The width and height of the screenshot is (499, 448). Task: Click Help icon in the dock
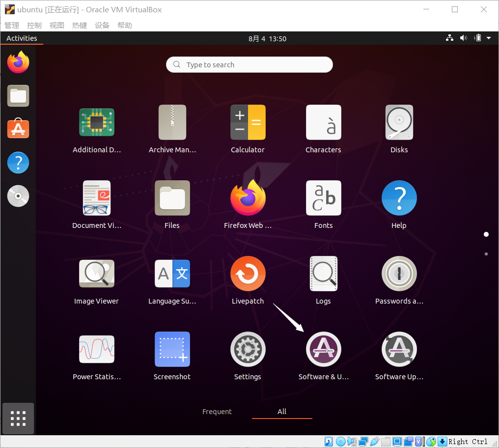tap(18, 163)
